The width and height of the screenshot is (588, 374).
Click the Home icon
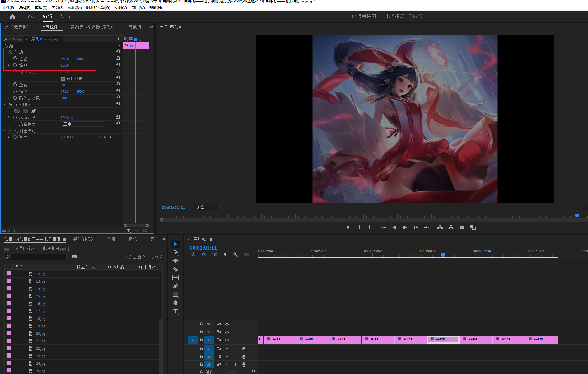12,16
